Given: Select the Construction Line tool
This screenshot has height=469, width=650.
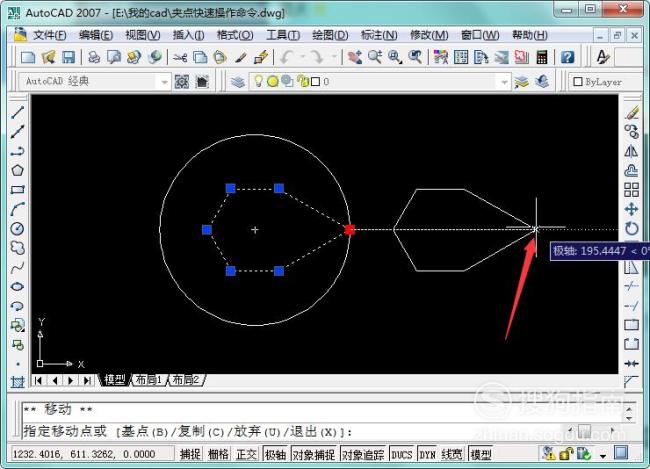Looking at the screenshot, I should 17,131.
